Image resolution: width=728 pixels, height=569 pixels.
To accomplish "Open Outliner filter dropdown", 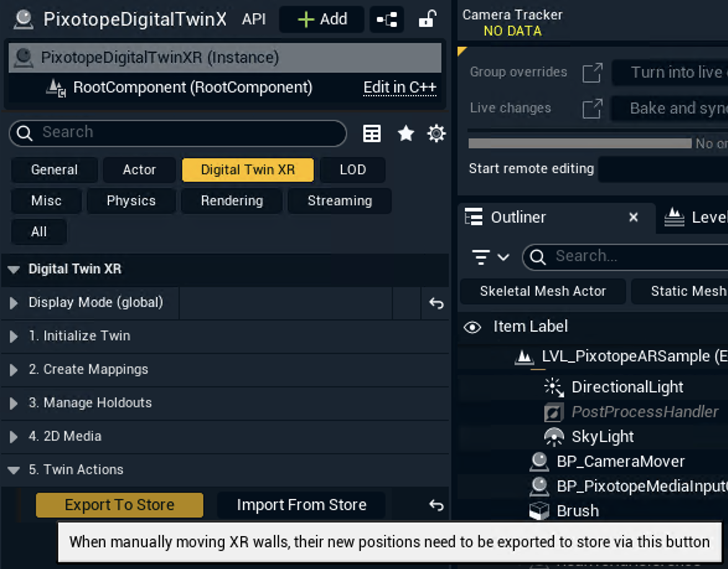I will coord(491,257).
